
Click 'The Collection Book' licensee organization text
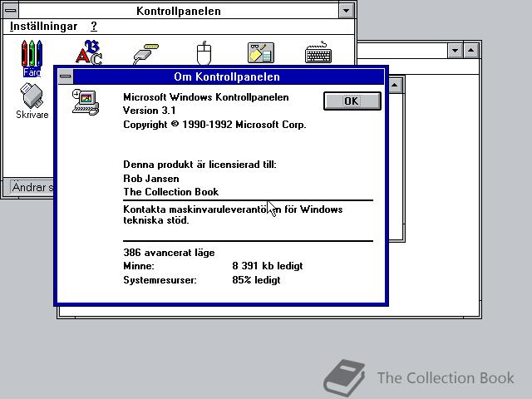[x=170, y=192]
